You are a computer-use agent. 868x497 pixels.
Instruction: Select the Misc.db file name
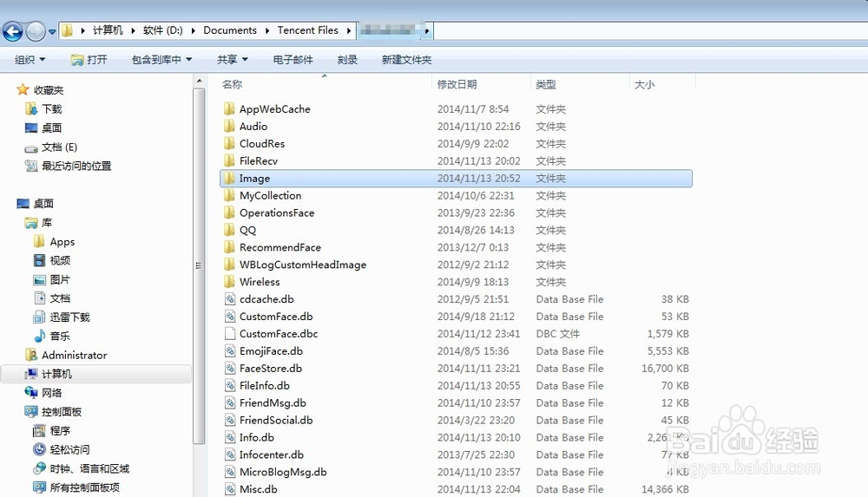(259, 489)
